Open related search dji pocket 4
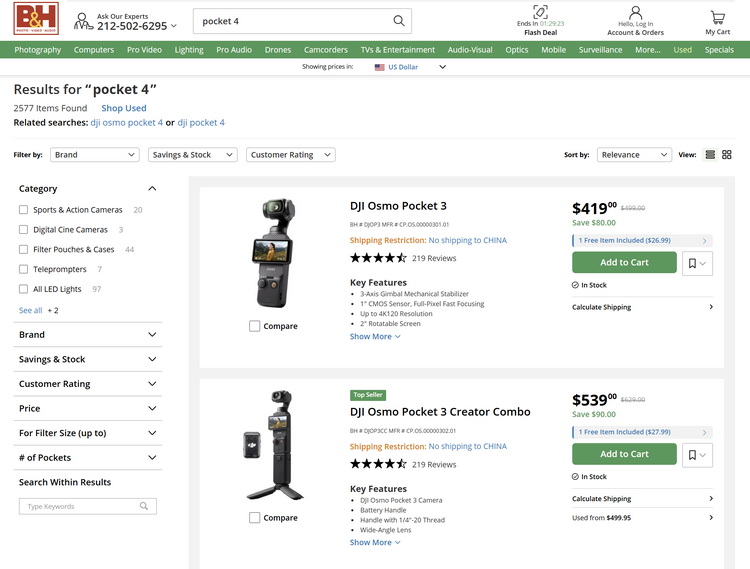 click(x=201, y=123)
